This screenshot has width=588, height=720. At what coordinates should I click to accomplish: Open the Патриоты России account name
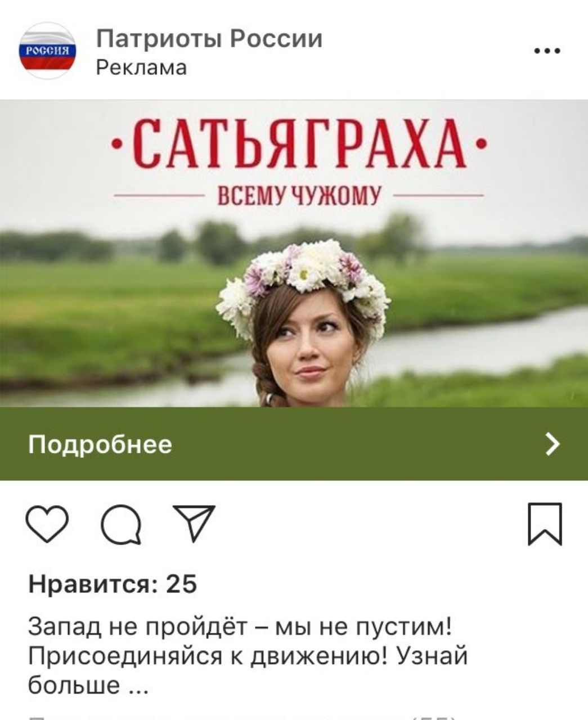pyautogui.click(x=209, y=39)
